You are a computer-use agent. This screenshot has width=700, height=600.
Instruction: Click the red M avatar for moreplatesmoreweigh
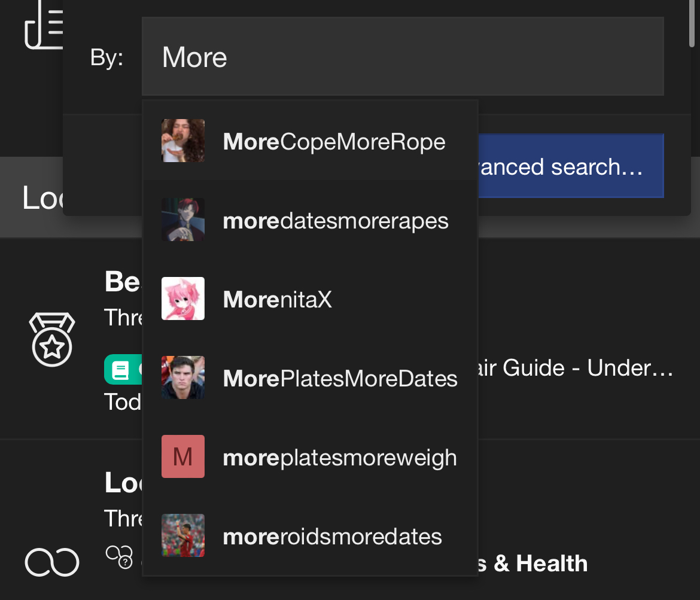[183, 456]
